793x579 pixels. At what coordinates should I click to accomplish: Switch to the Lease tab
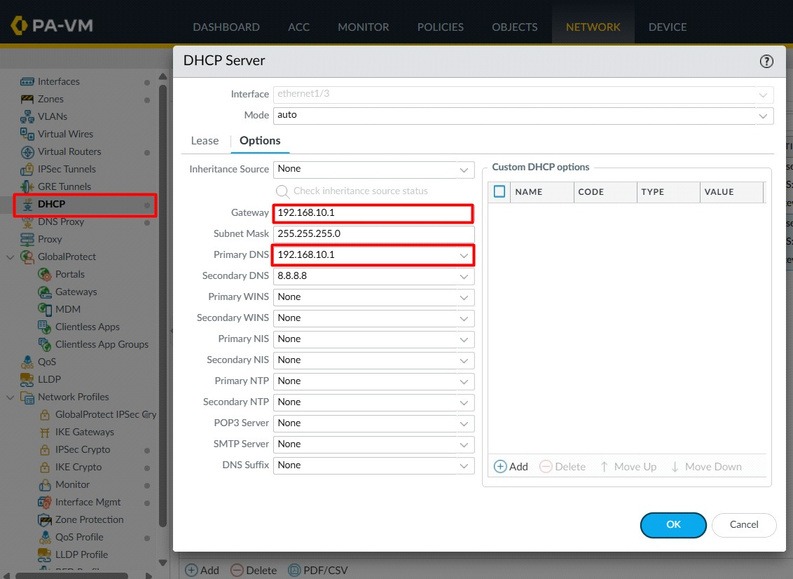click(x=205, y=141)
